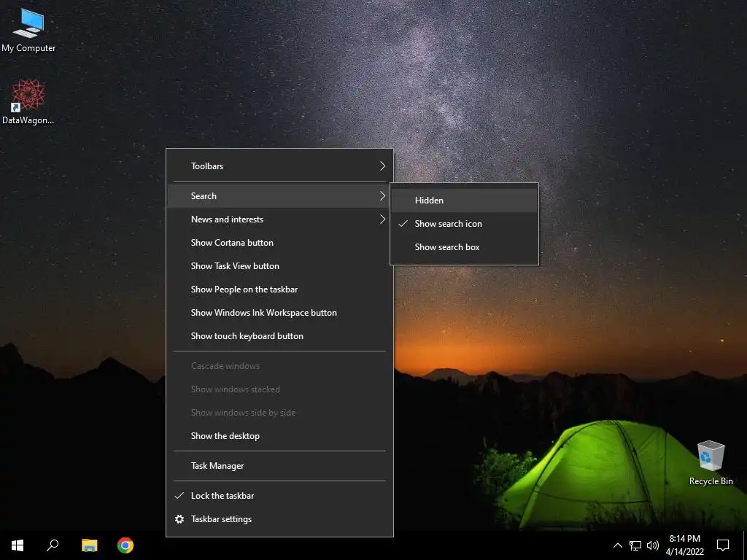Choose Hidden in the Search submenu

465,201
